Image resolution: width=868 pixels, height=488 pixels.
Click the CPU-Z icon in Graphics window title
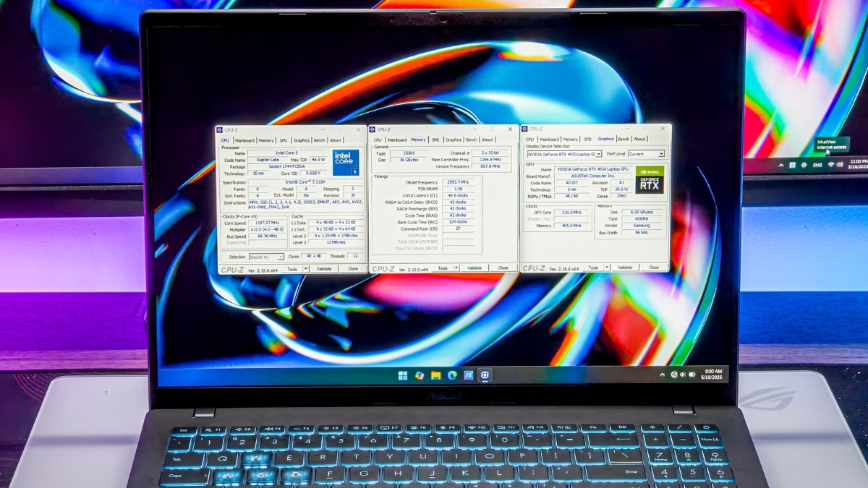tap(524, 129)
